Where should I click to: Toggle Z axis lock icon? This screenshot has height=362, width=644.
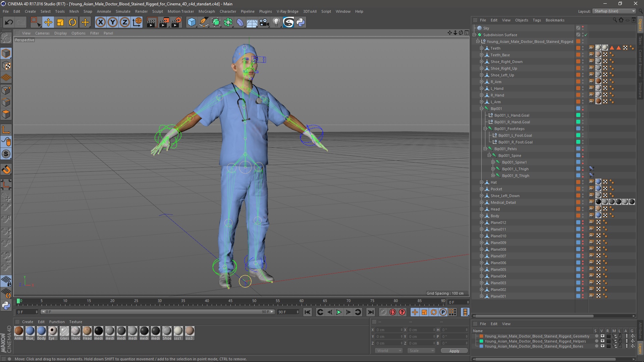click(x=125, y=22)
